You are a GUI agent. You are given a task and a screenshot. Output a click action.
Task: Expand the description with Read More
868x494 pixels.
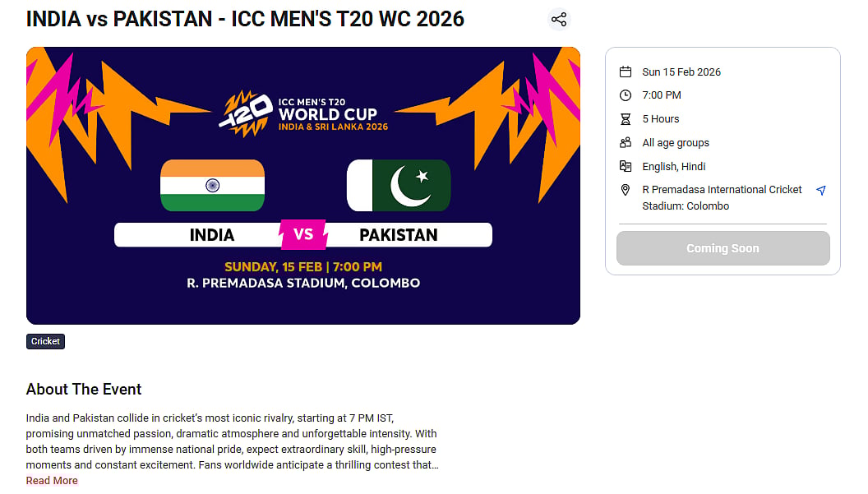(52, 481)
